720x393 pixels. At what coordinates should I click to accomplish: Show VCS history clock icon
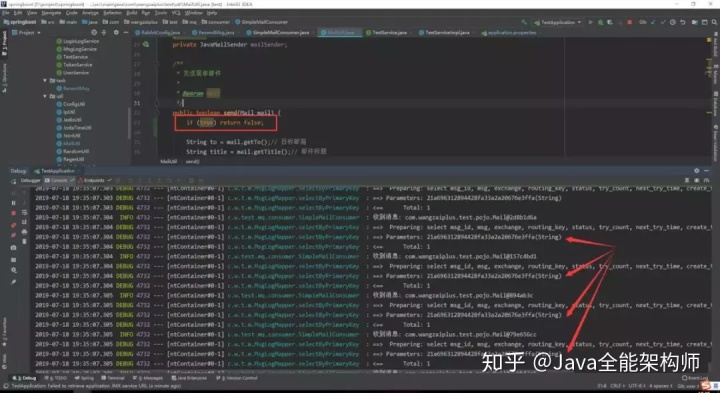[x=673, y=22]
